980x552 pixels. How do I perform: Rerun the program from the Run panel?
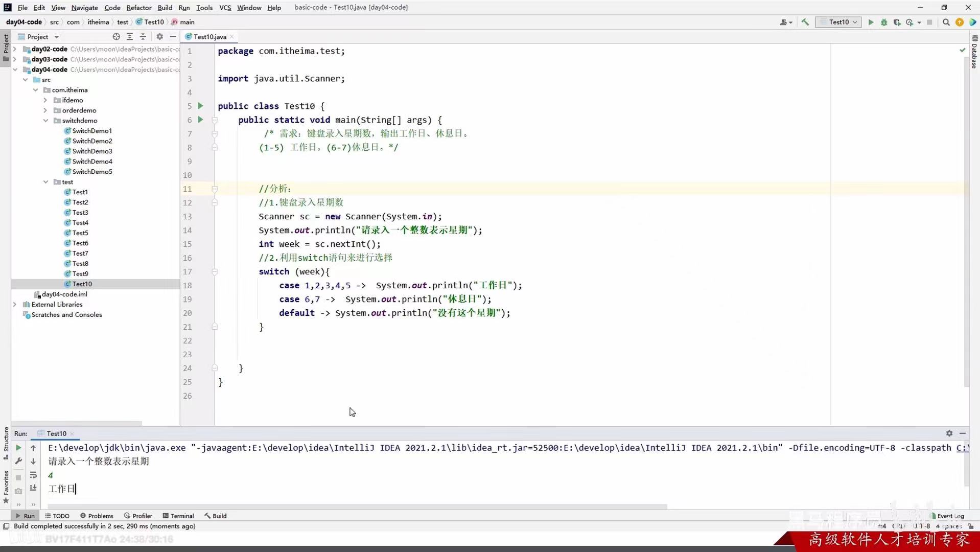click(x=19, y=448)
